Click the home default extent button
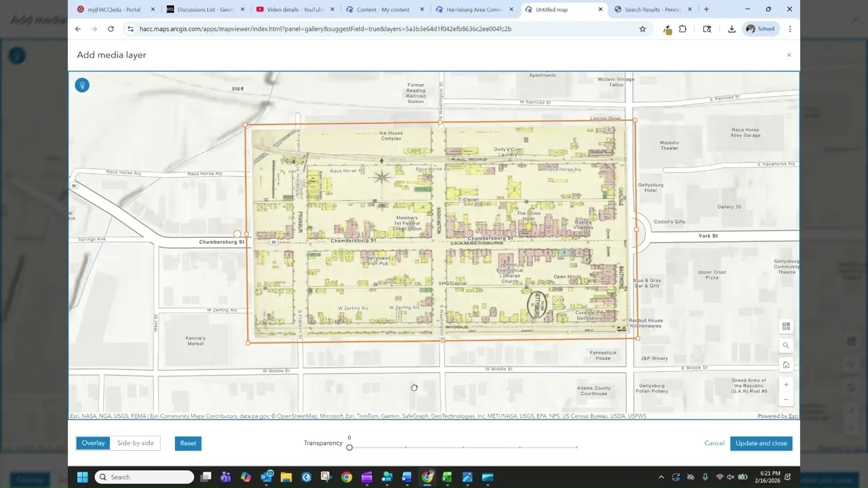Viewport: 868px width, 488px height. 786,365
